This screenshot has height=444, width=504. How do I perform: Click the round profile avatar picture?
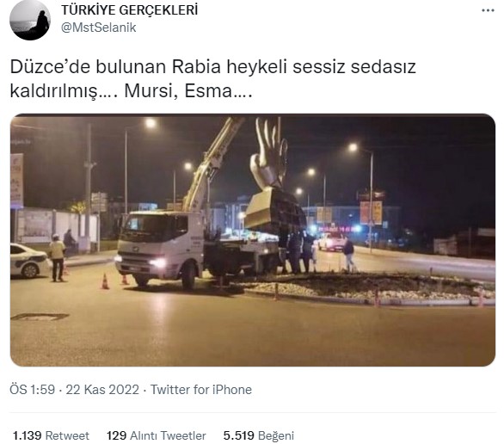pos(30,20)
